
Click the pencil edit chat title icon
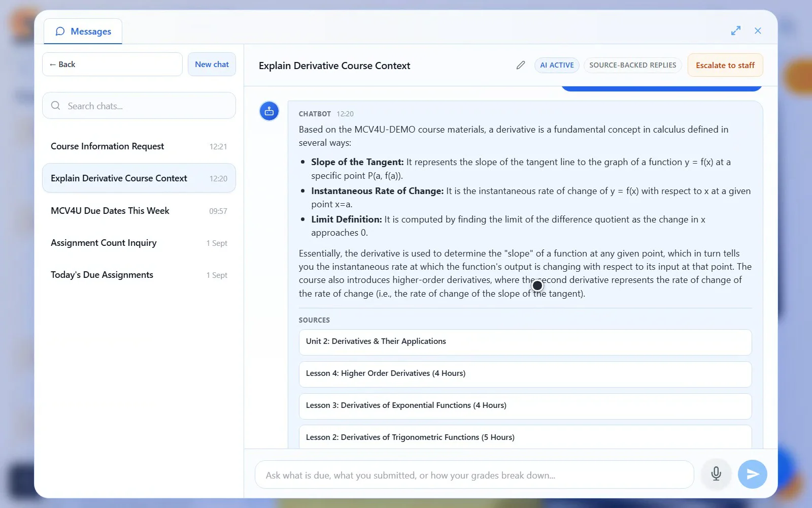click(x=521, y=65)
